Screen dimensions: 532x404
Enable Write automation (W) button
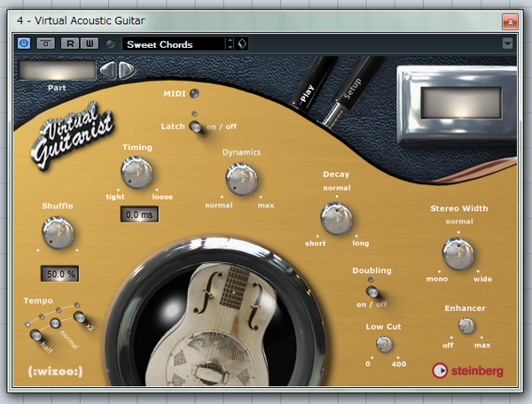coord(90,43)
